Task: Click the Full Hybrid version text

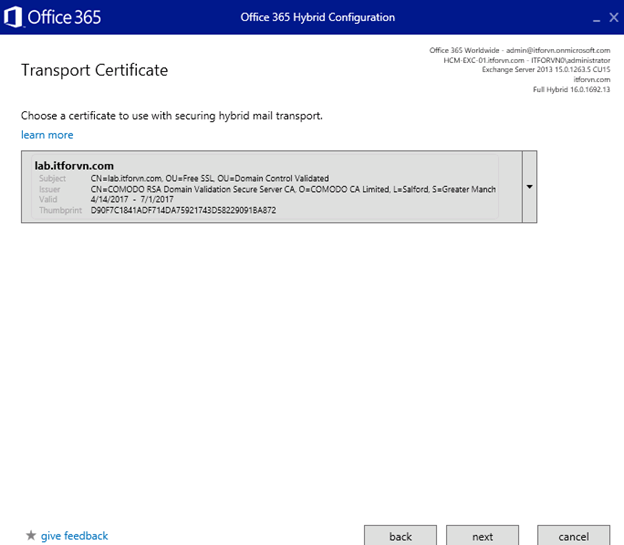Action: pos(571,90)
